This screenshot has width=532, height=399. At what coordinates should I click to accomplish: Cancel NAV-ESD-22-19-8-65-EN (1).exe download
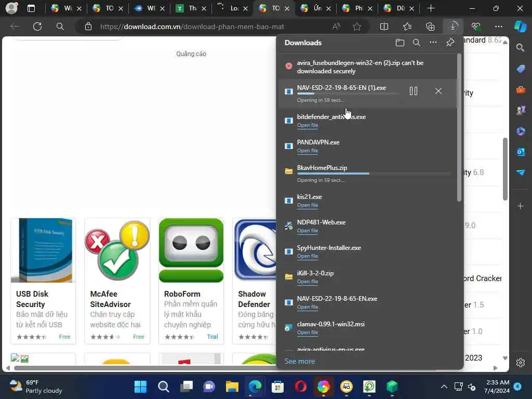point(438,91)
